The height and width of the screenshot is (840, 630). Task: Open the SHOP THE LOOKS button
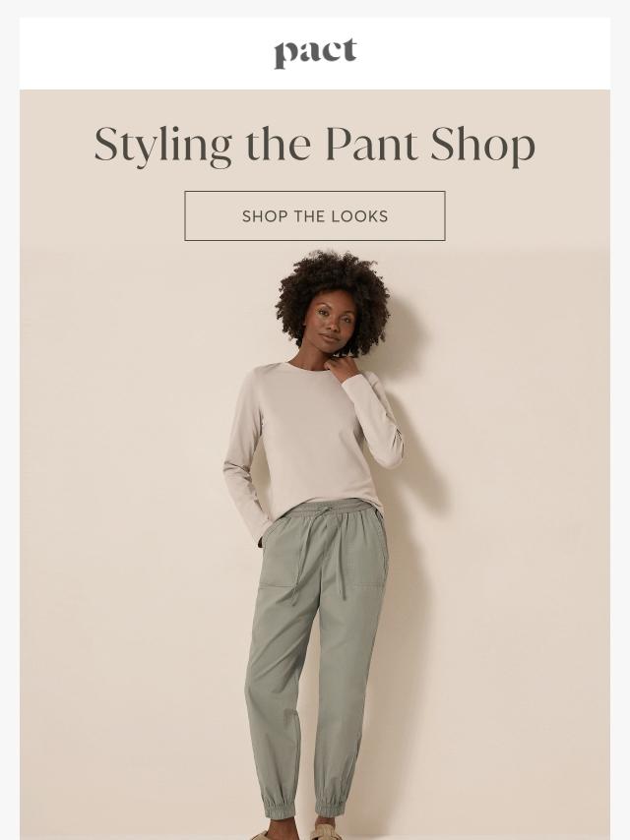(315, 215)
